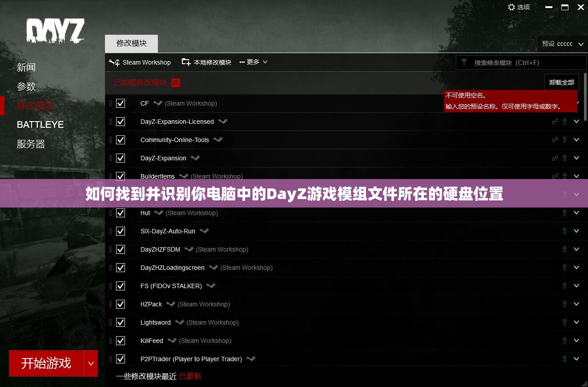
Task: Grab the drag handle of the CF row
Action: pos(111,103)
